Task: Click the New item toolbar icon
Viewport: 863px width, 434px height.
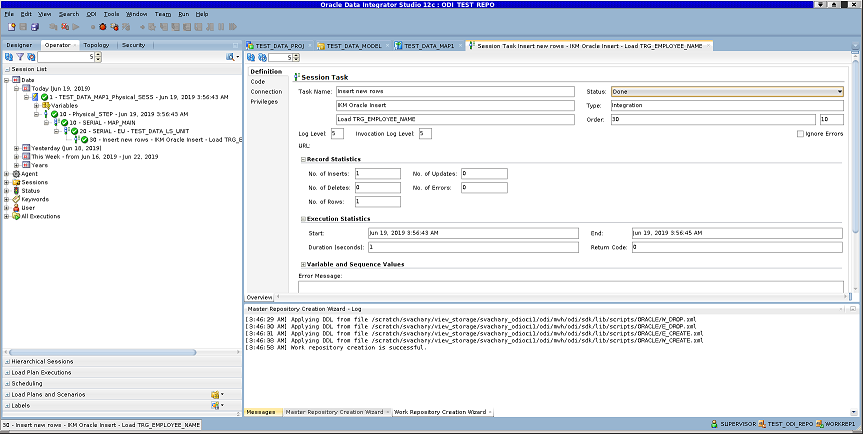Action: click(12, 26)
